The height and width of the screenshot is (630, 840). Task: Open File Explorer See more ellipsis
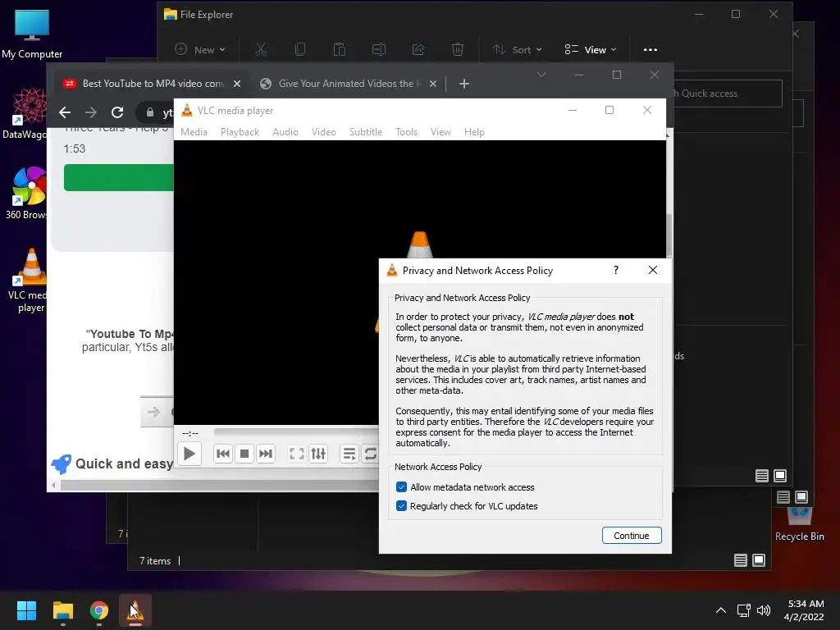(651, 49)
